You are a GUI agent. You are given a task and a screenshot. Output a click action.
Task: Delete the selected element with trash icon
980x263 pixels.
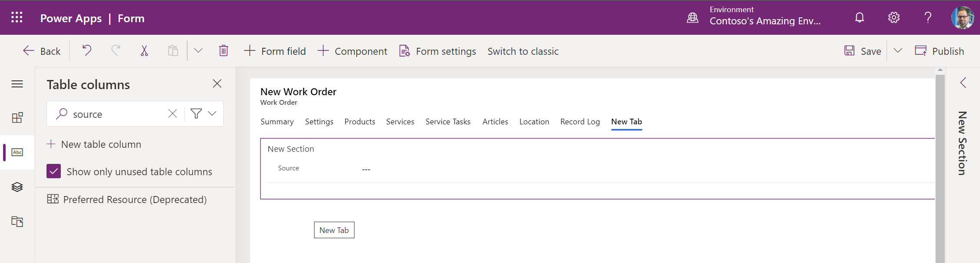tap(224, 51)
